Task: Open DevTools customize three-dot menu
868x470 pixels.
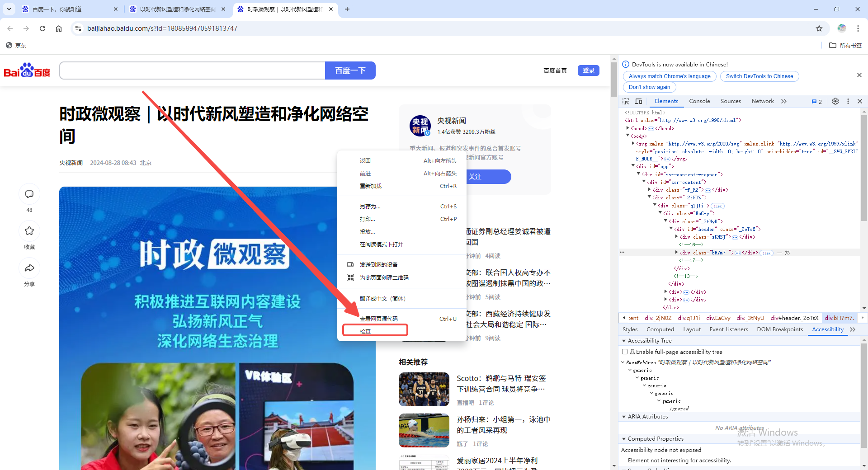Action: pyautogui.click(x=848, y=101)
